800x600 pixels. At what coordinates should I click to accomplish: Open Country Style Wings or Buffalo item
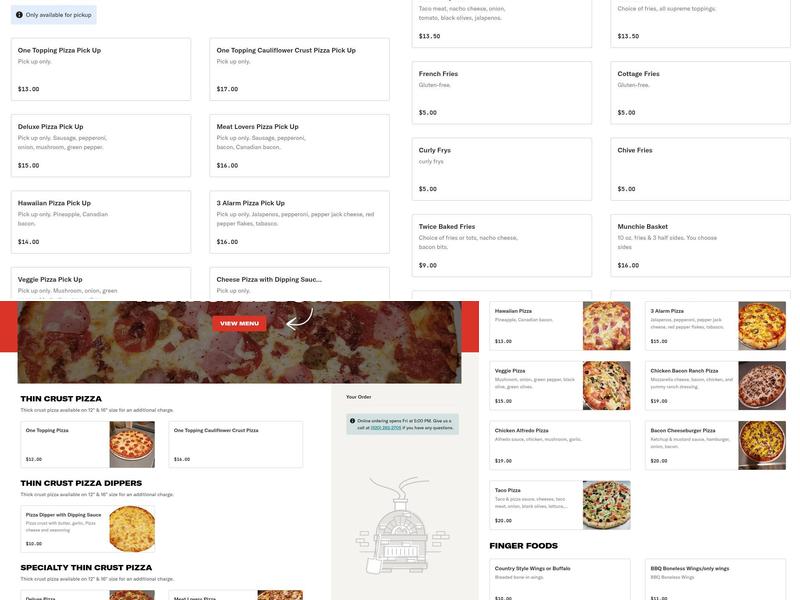pyautogui.click(x=560, y=580)
